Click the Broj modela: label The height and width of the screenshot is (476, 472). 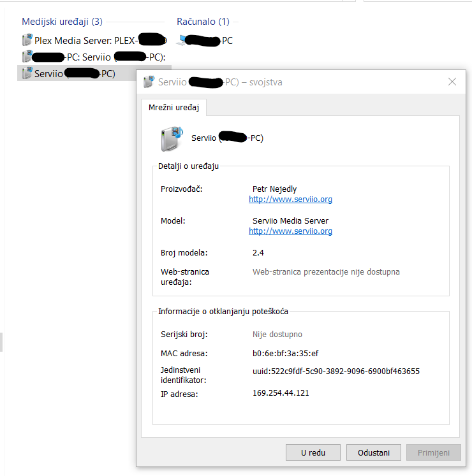coord(184,252)
